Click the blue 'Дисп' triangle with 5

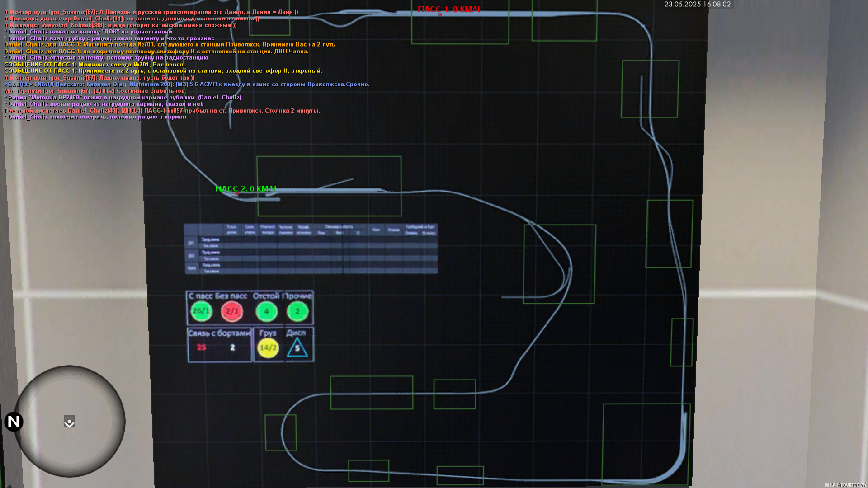[297, 348]
